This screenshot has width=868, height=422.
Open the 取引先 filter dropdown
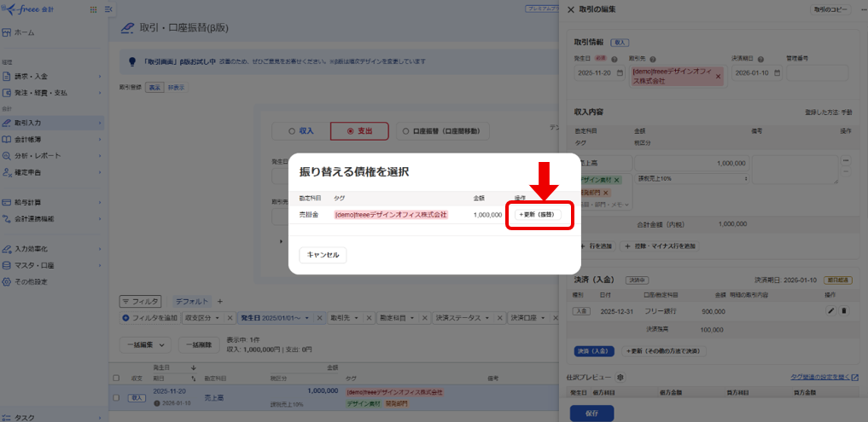(344, 318)
